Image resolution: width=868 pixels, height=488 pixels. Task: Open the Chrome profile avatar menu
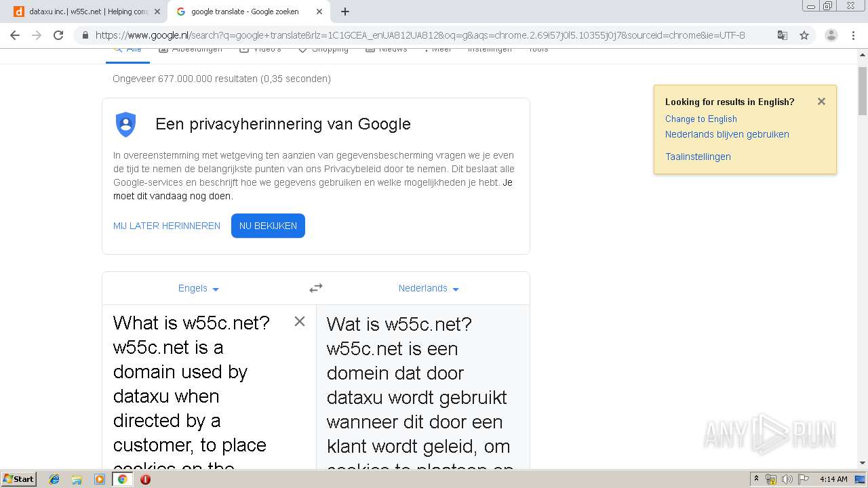click(x=831, y=35)
